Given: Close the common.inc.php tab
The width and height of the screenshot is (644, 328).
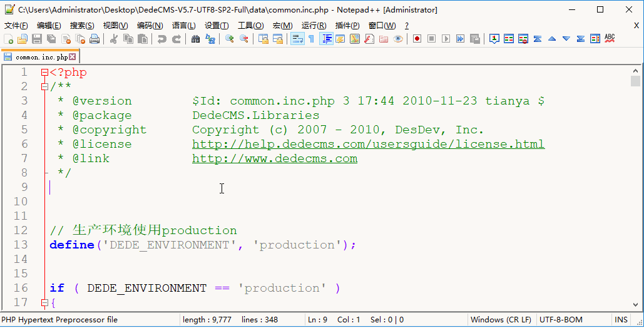Looking at the screenshot, I should click(x=73, y=57).
